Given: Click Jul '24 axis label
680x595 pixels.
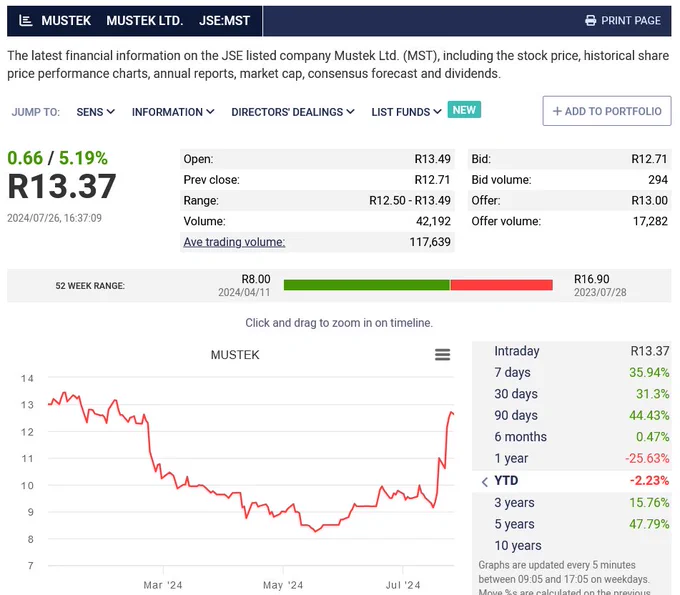Looking at the screenshot, I should 403,585.
